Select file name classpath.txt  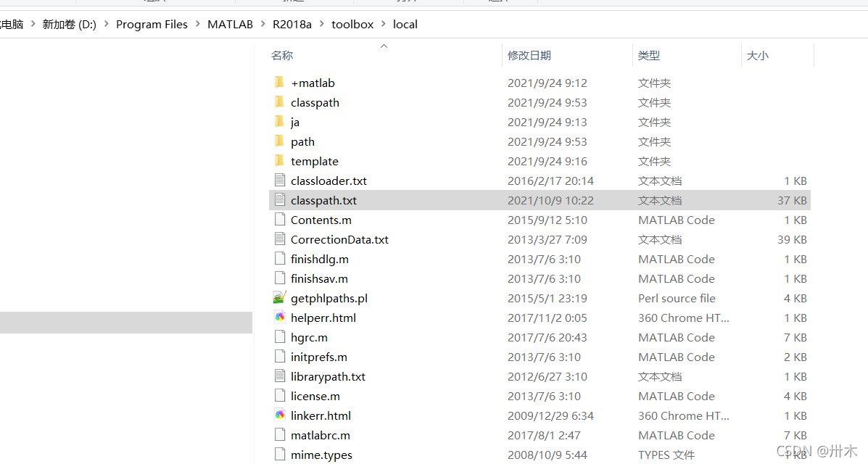pos(324,200)
